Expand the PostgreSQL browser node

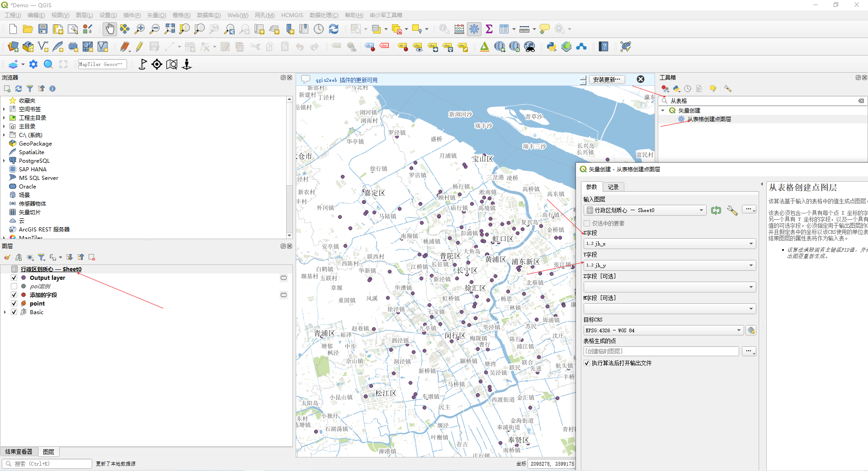click(x=4, y=161)
